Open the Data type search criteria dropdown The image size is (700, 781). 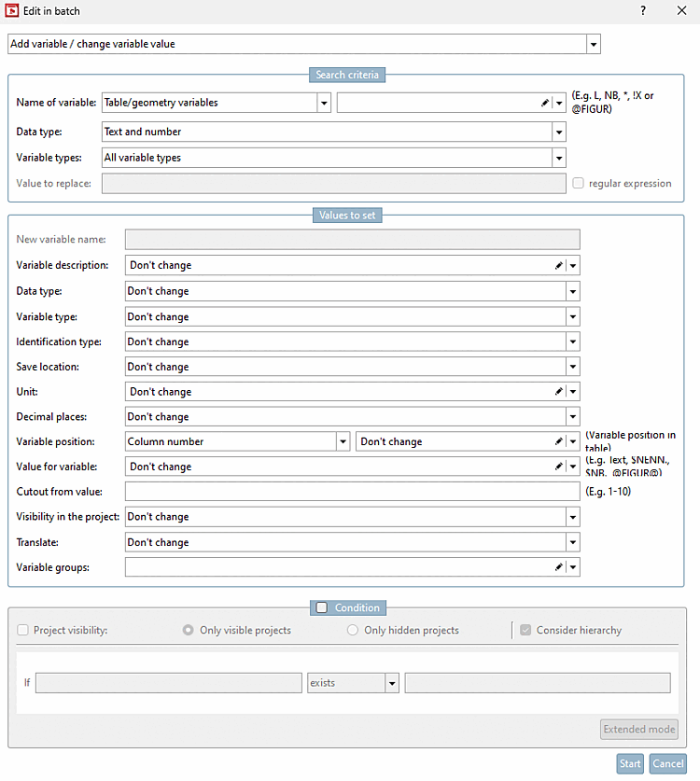(x=558, y=132)
